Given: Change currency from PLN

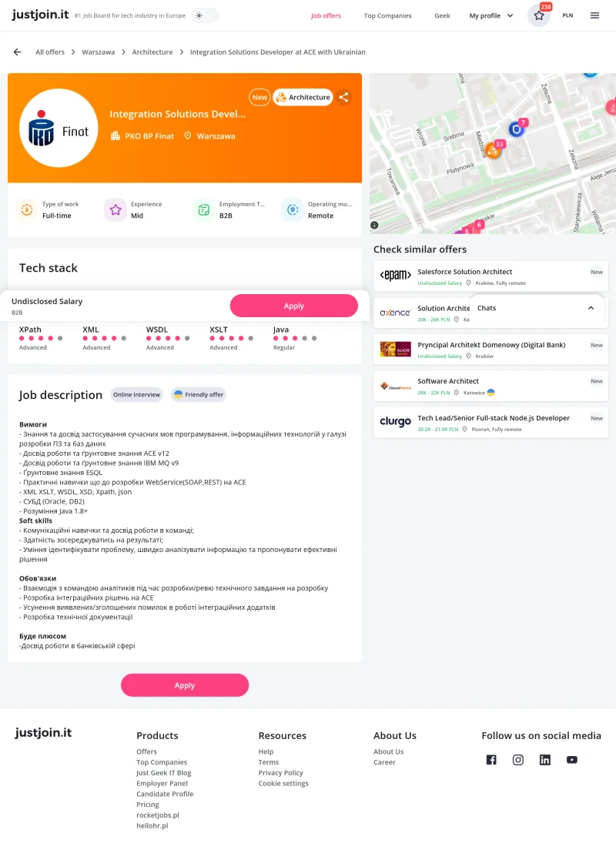Looking at the screenshot, I should click(x=567, y=15).
